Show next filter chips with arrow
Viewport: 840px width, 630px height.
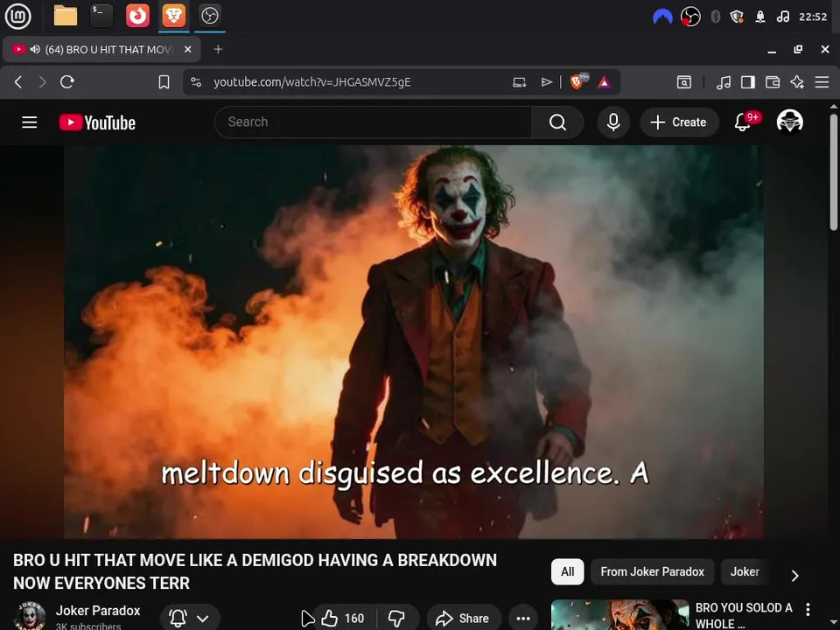coord(795,576)
